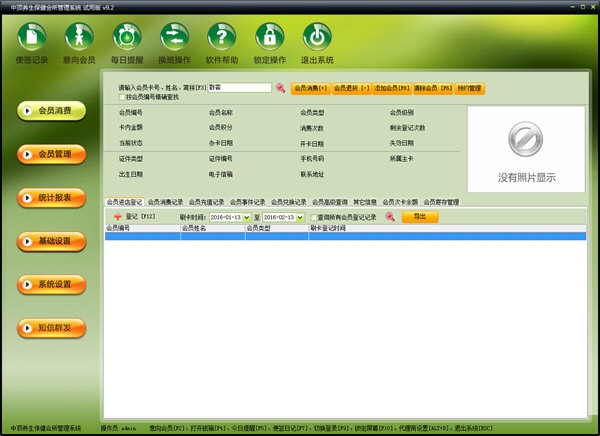Open the 会员消费 sidebar button
Image resolution: width=600 pixels, height=436 pixels.
pyautogui.click(x=51, y=111)
